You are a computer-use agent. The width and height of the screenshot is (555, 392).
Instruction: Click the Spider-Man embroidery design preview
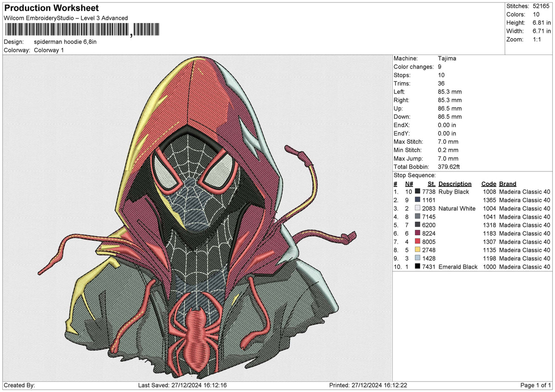pos(198,217)
